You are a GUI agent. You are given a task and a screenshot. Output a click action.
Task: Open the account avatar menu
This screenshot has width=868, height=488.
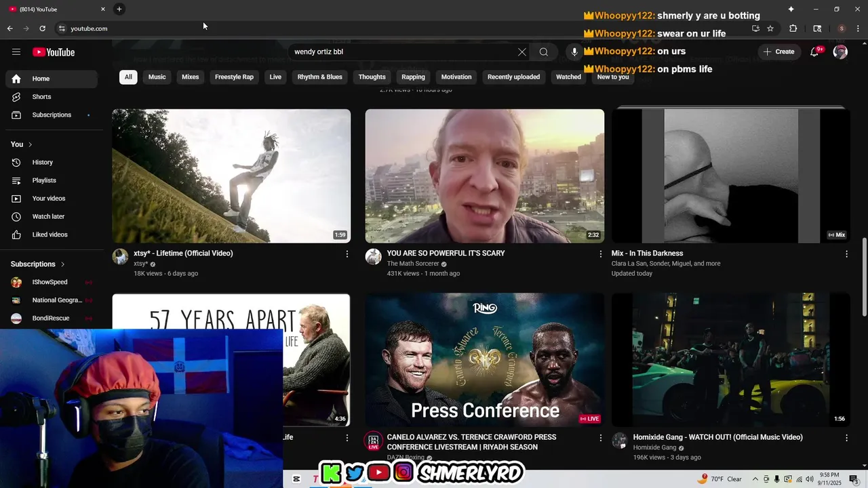[x=840, y=52]
